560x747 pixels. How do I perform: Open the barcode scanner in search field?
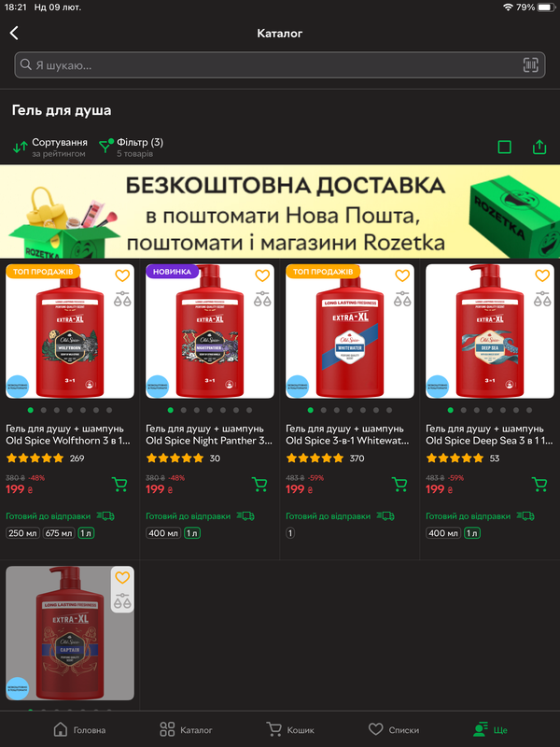(530, 64)
